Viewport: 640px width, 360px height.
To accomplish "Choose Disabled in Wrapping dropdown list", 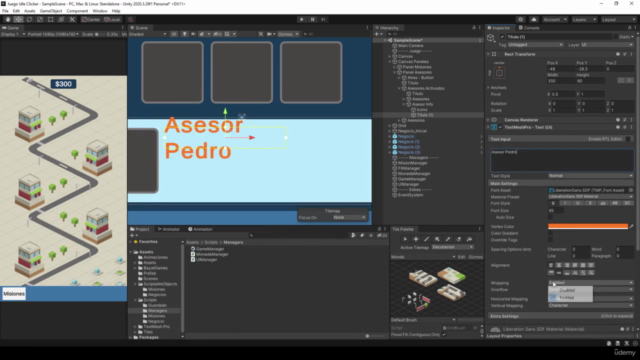I will pos(570,290).
